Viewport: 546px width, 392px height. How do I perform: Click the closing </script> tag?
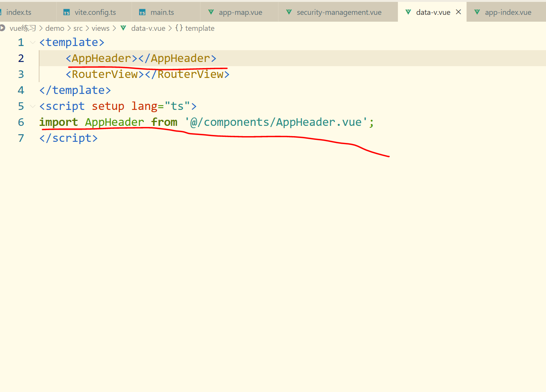coord(68,138)
